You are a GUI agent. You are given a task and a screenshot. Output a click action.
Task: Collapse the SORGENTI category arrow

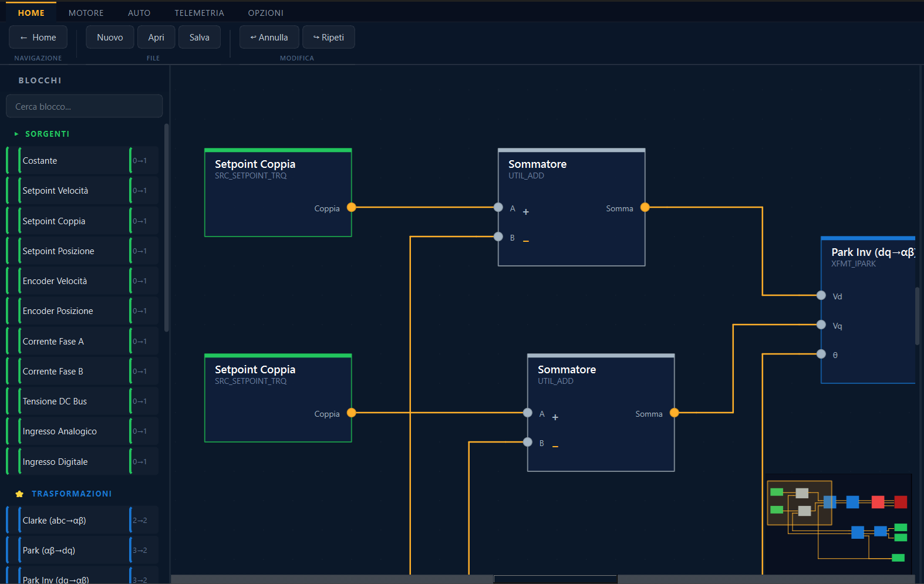pos(16,134)
